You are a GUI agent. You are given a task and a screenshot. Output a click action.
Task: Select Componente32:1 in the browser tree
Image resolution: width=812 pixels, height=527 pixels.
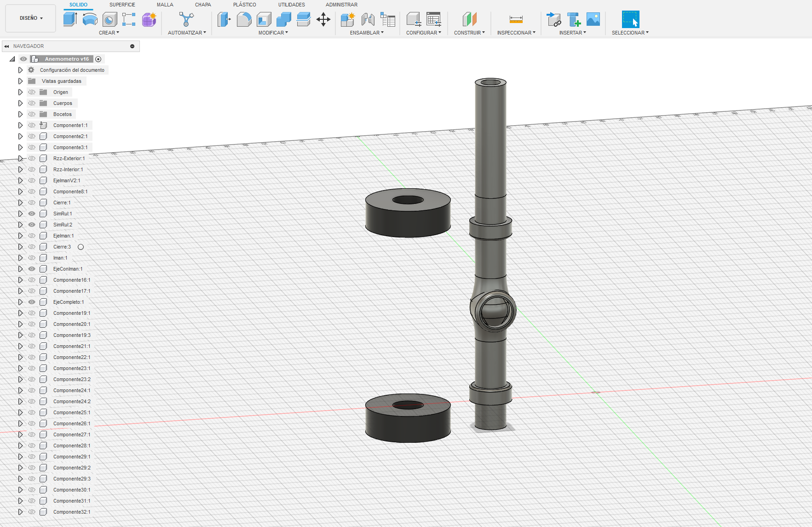72,512
